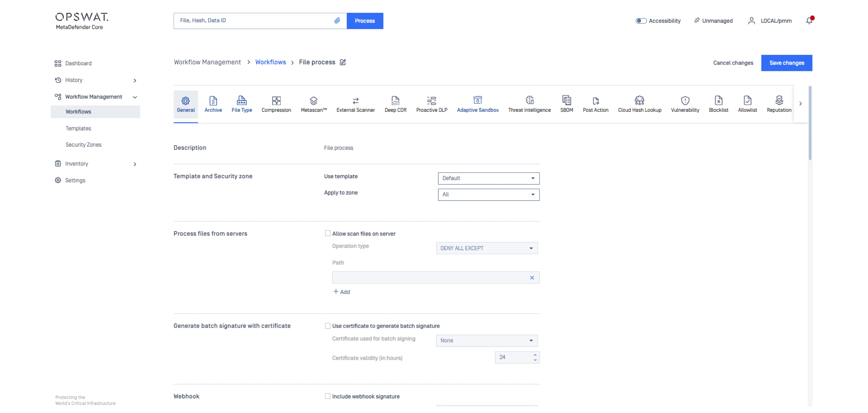This screenshot has width=868, height=413.
Task: Open the Deep CDR tab icon
Action: pos(395,100)
